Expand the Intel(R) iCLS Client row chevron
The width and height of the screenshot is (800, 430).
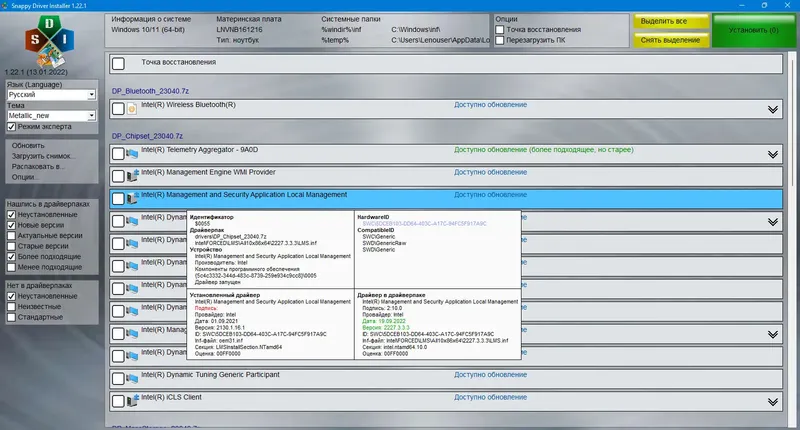pos(772,402)
